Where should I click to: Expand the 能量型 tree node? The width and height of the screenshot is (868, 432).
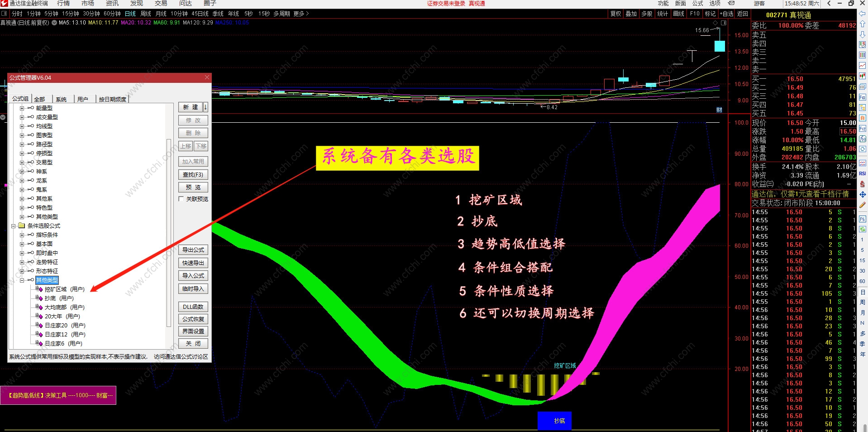[x=22, y=108]
